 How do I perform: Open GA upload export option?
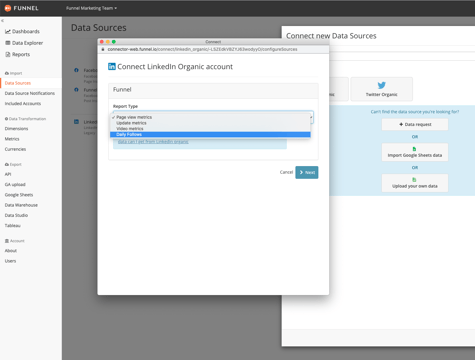pyautogui.click(x=15, y=185)
